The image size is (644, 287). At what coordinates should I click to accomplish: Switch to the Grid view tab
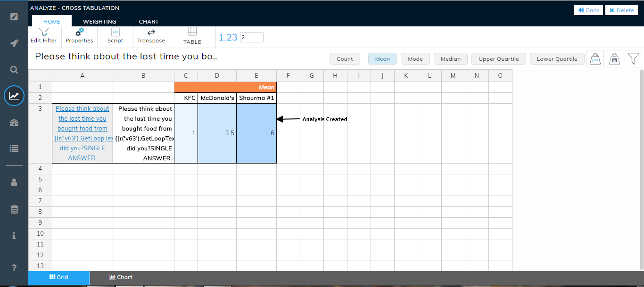59,277
